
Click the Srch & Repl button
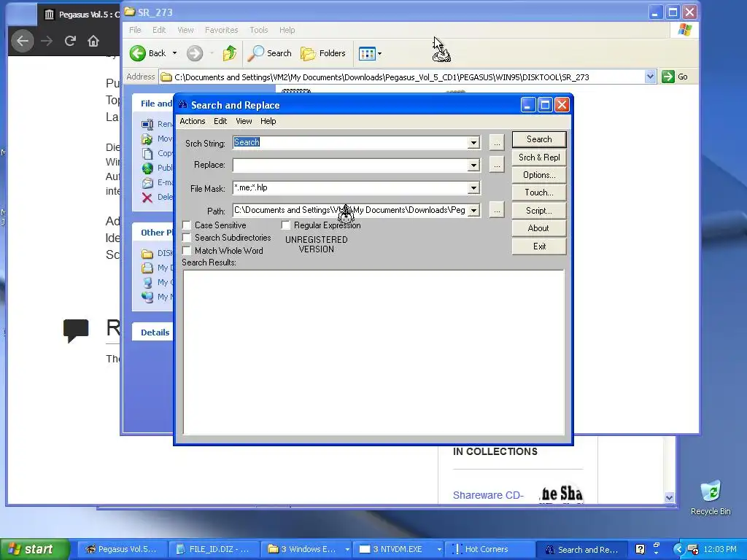click(539, 157)
